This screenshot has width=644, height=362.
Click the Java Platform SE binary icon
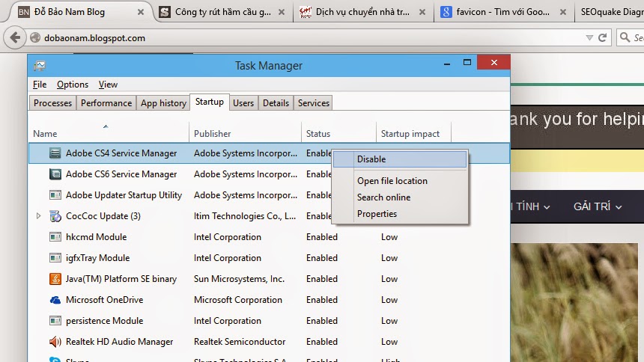(x=55, y=279)
